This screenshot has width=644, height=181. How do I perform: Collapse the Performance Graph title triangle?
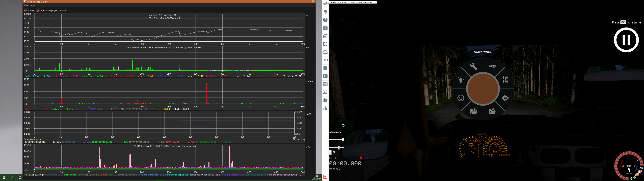25,2
